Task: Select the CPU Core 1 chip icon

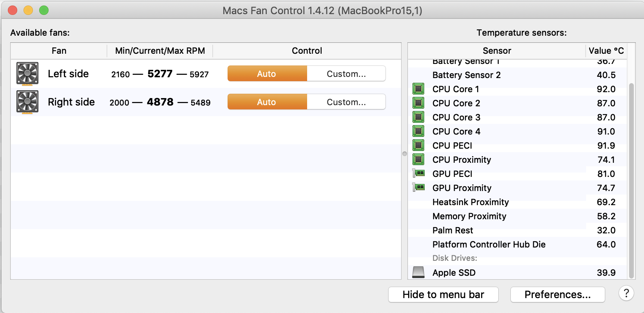Action: coord(418,89)
